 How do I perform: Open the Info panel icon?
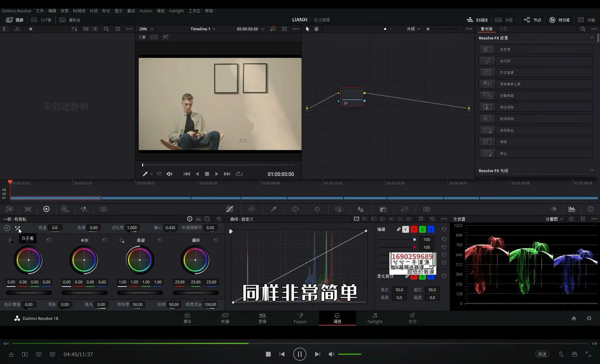(x=590, y=209)
